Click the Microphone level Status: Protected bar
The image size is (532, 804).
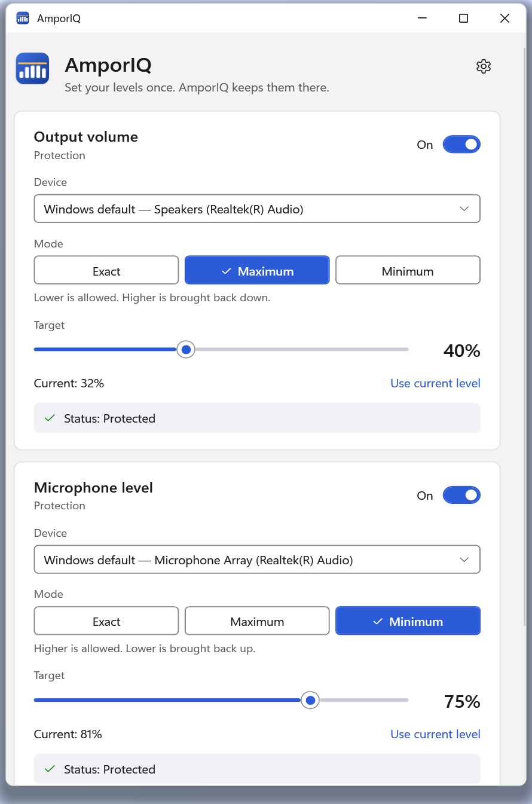tap(257, 768)
